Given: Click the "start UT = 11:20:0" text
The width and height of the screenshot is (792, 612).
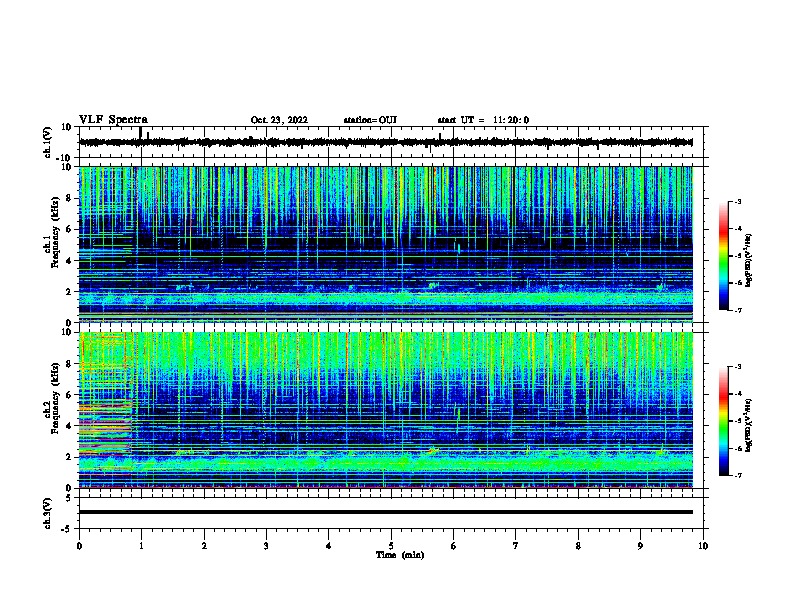Looking at the screenshot, I should point(483,120).
